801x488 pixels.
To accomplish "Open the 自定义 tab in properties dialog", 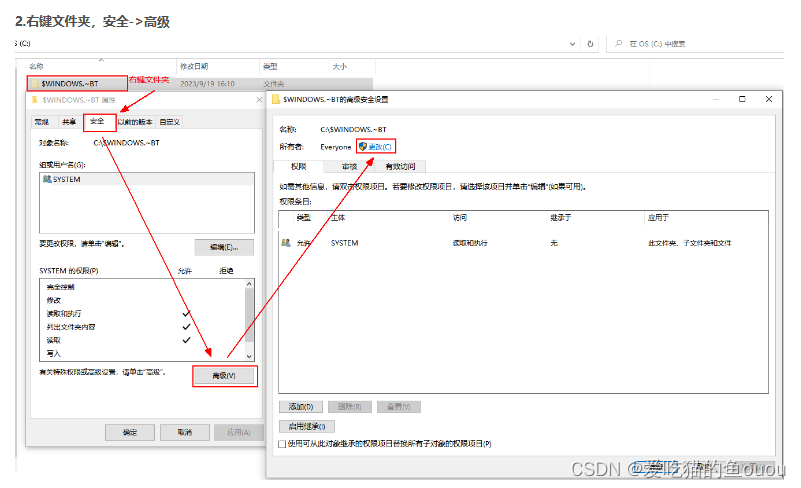I will (169, 122).
